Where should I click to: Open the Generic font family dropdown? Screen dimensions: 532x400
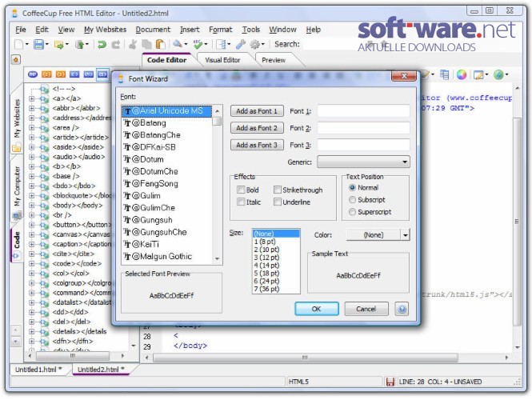tap(363, 162)
